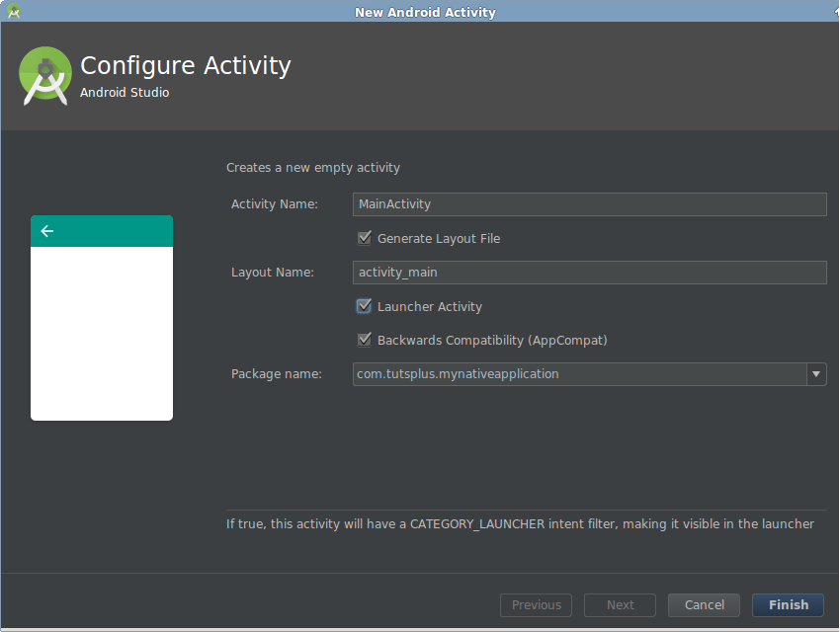
Task: Click the 'New Android Activity' window title
Action: click(425, 12)
